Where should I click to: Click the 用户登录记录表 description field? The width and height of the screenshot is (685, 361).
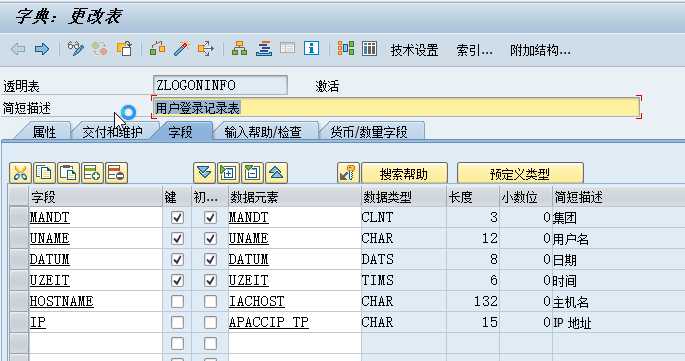click(x=396, y=108)
